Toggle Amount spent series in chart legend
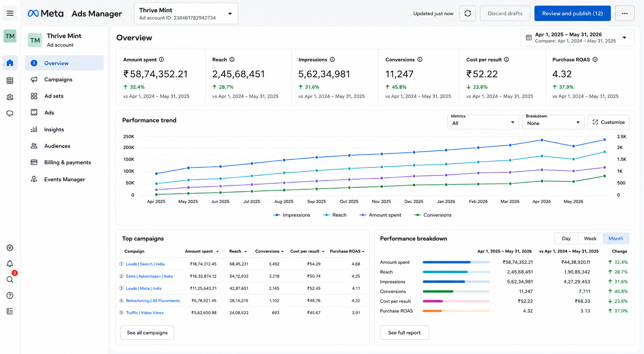This screenshot has width=644, height=354. (380, 215)
